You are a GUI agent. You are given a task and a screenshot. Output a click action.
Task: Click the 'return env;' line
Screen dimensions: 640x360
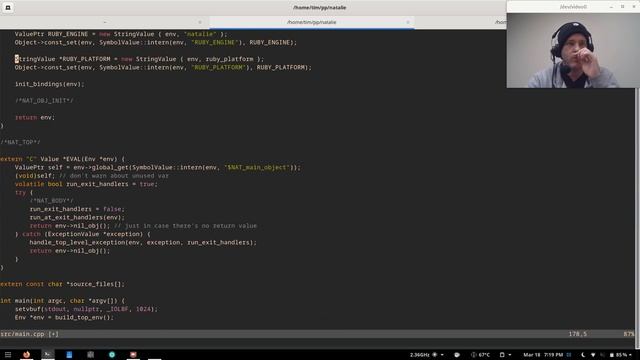35,118
